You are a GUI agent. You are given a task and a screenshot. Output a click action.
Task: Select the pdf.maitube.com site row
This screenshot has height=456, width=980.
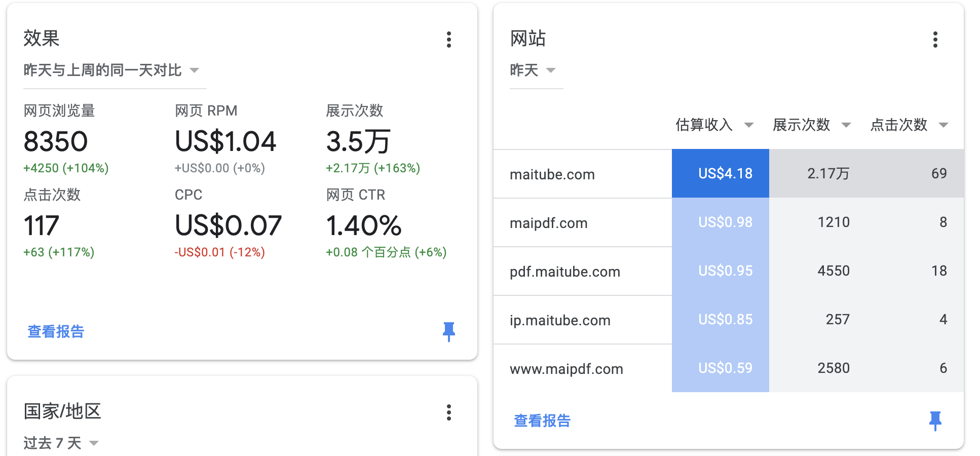click(x=729, y=271)
